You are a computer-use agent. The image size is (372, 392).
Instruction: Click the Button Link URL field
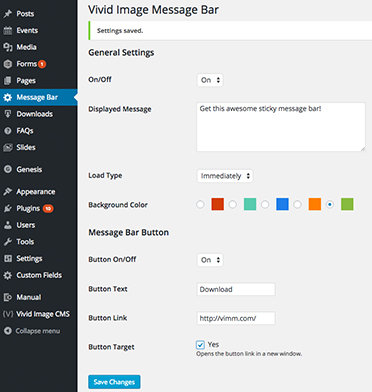(236, 318)
